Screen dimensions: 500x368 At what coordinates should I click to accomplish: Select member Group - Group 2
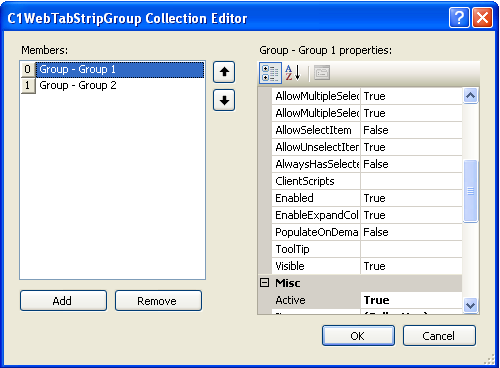click(x=120, y=85)
